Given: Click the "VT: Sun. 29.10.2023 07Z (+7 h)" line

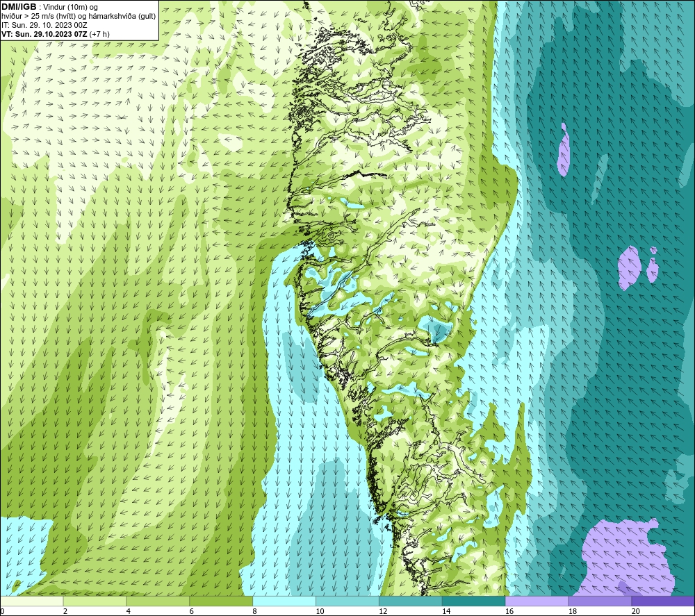Looking at the screenshot, I should click(x=56, y=34).
